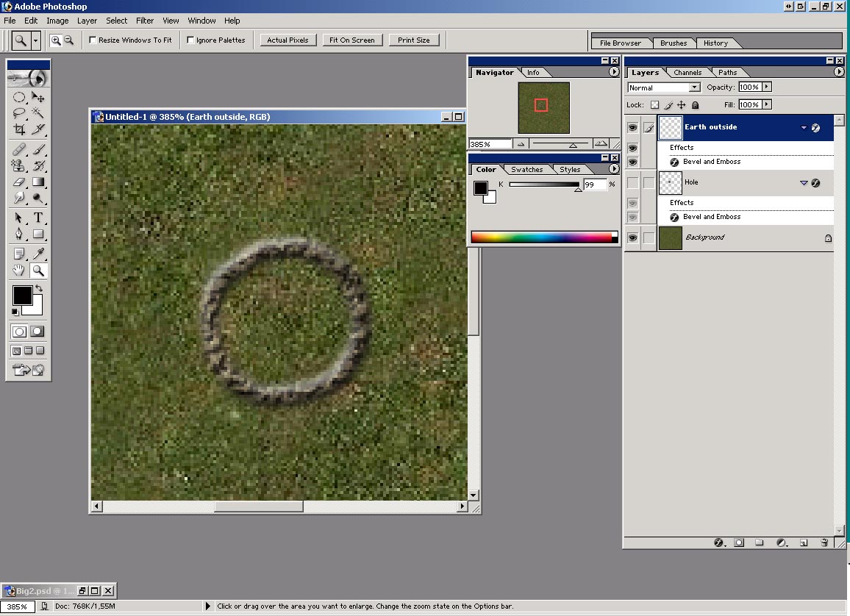Viewport: 850px width, 616px height.
Task: Activate the Eyedropper tool
Action: click(x=38, y=254)
